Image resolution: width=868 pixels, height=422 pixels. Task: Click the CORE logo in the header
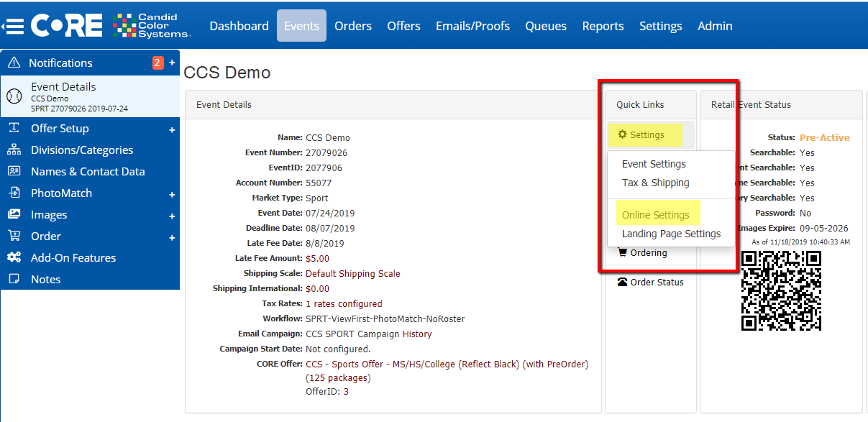[66, 26]
